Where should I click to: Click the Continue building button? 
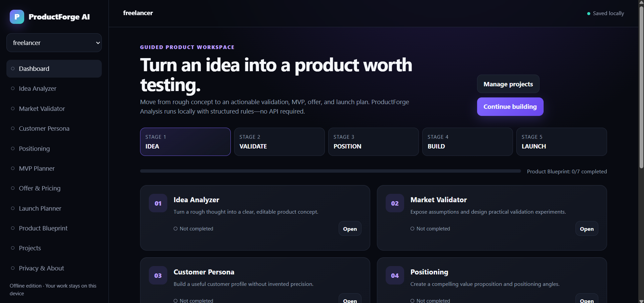tap(510, 106)
